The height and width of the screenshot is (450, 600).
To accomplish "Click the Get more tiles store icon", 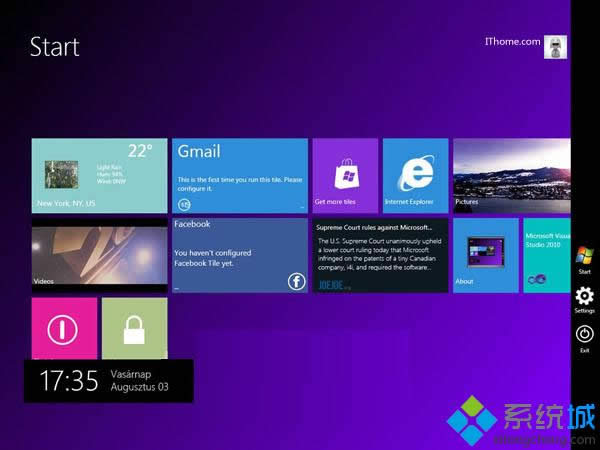I will pos(347,174).
